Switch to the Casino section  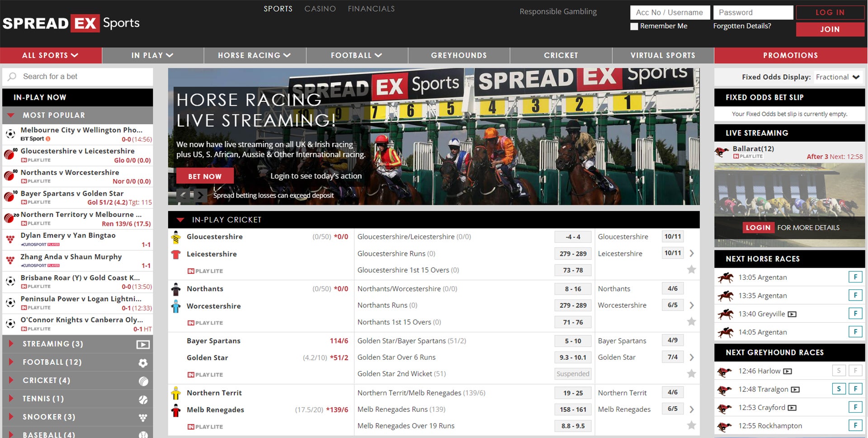click(x=320, y=9)
